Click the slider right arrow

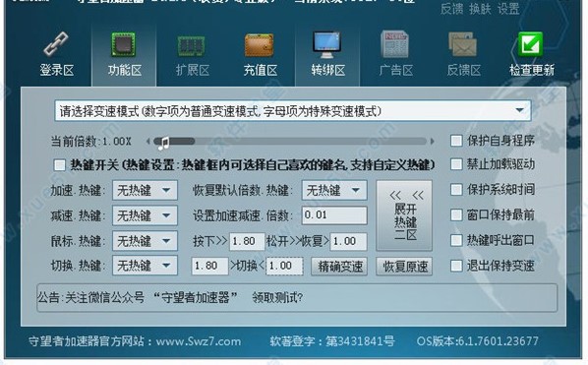coord(432,142)
